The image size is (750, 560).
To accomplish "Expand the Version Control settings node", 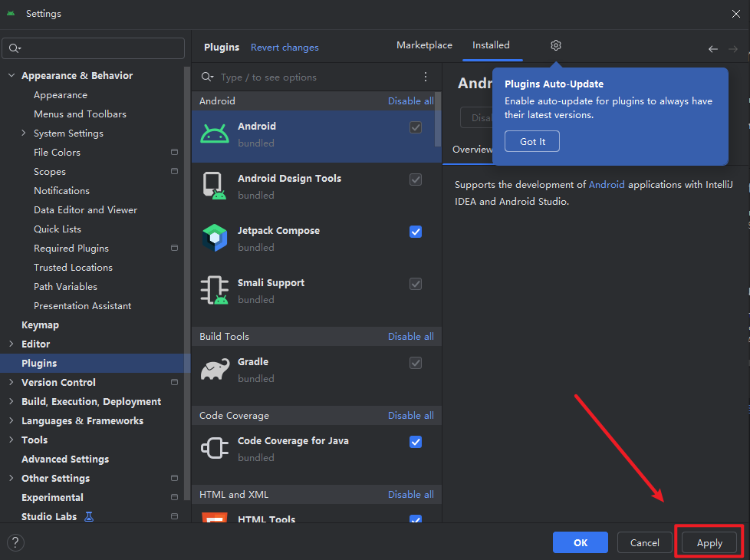I will [x=12, y=382].
